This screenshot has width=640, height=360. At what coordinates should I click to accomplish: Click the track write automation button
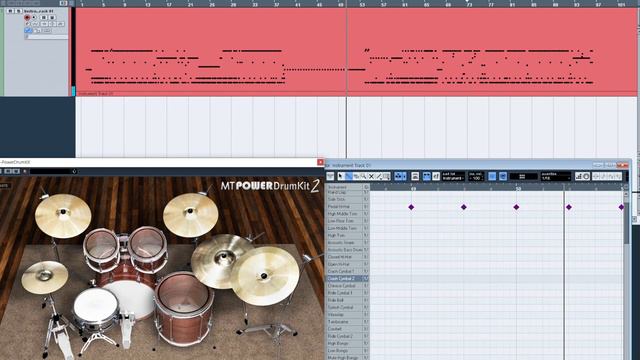52,17
